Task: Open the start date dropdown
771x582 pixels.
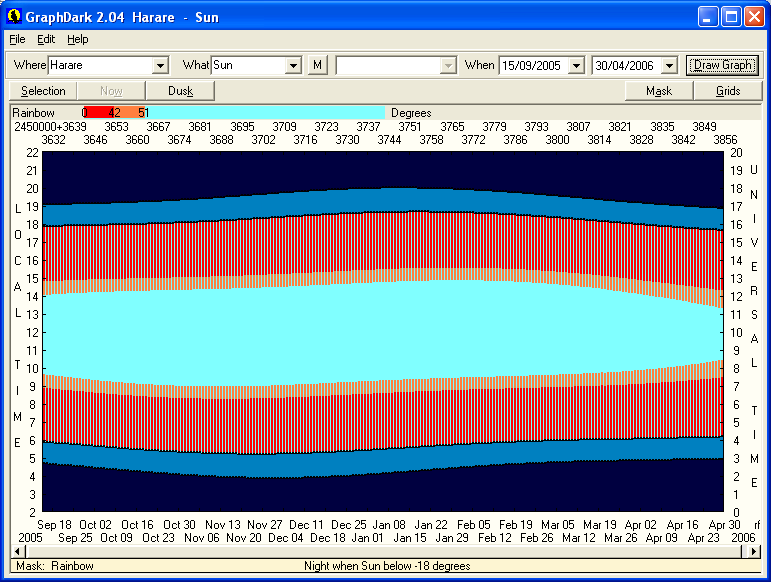Action: 575,65
